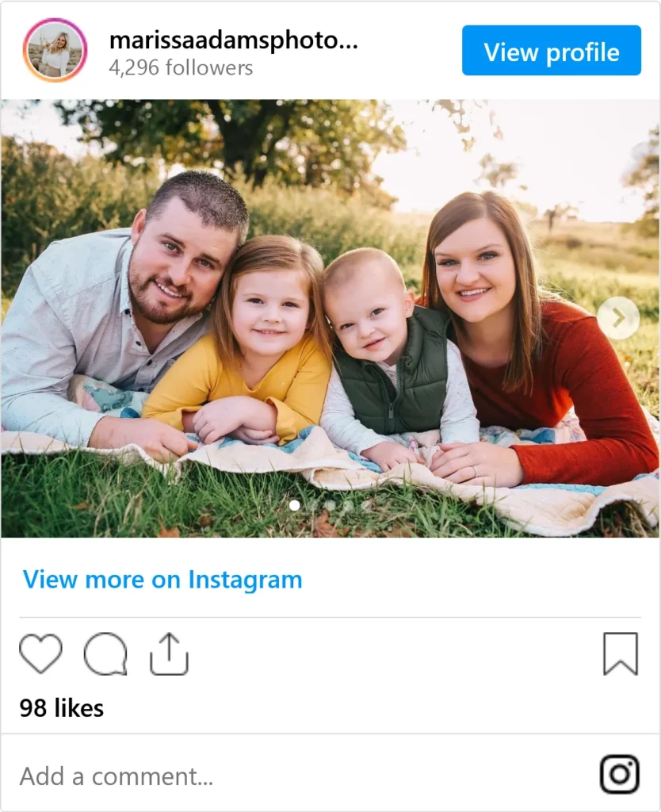
Task: Click the separator line below the Instagram link
Action: point(330,617)
